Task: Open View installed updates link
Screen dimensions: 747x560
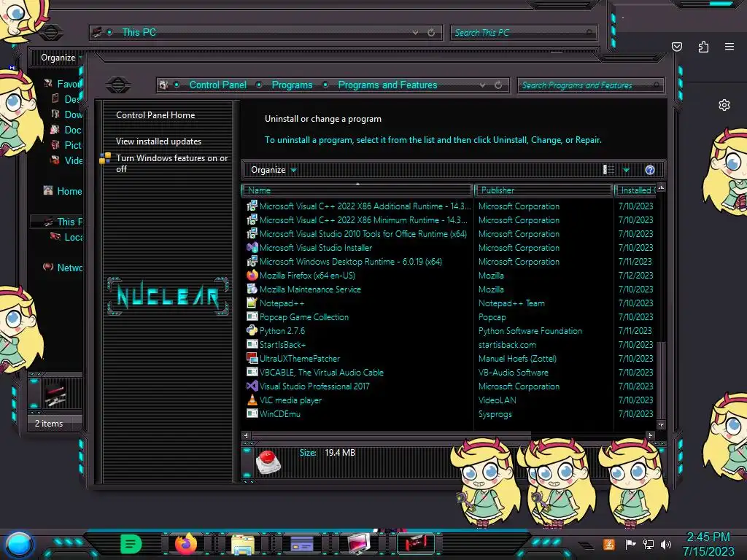Action: pyautogui.click(x=158, y=141)
